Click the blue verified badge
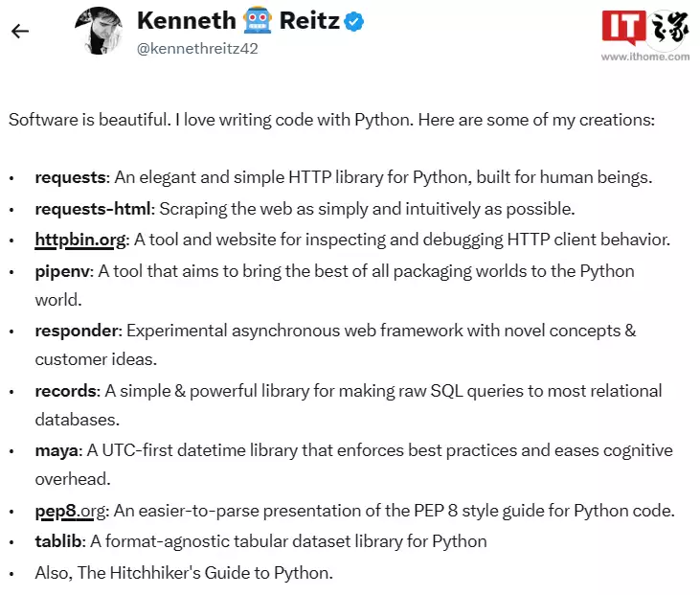Image resolution: width=700 pixels, height=595 pixels. 354,21
